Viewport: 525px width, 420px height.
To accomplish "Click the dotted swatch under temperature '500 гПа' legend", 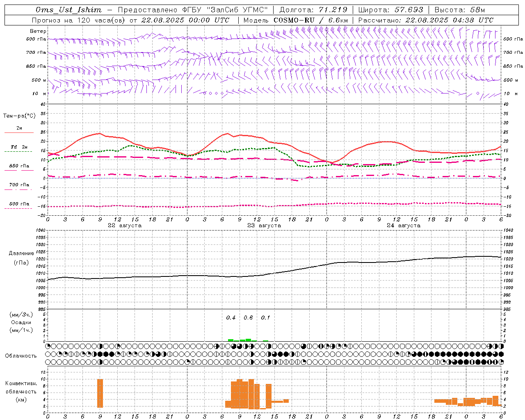I will click(x=18, y=209).
